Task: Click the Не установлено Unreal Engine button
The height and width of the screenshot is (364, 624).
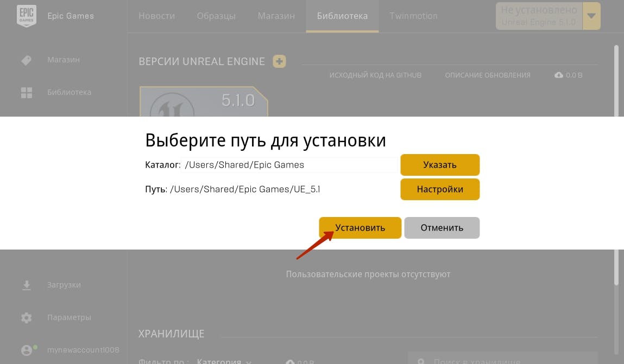Action: click(x=539, y=16)
